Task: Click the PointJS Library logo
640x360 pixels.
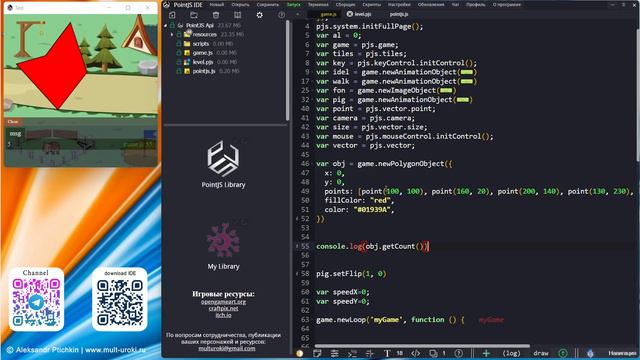Action: tap(223, 158)
